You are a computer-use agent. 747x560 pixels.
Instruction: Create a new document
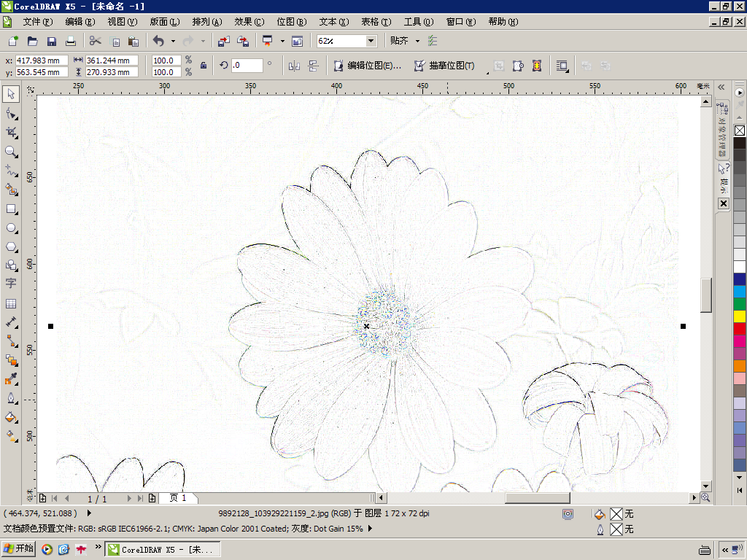pos(13,41)
